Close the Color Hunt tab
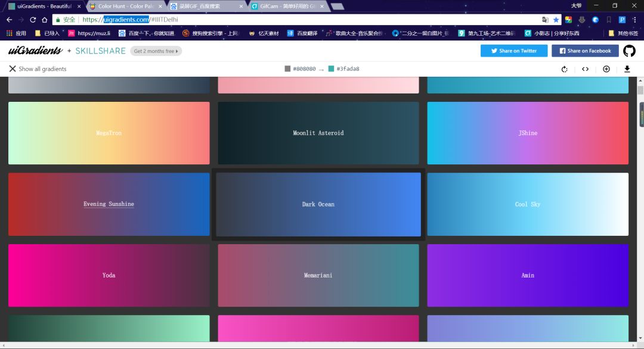The image size is (644, 349). pyautogui.click(x=160, y=7)
